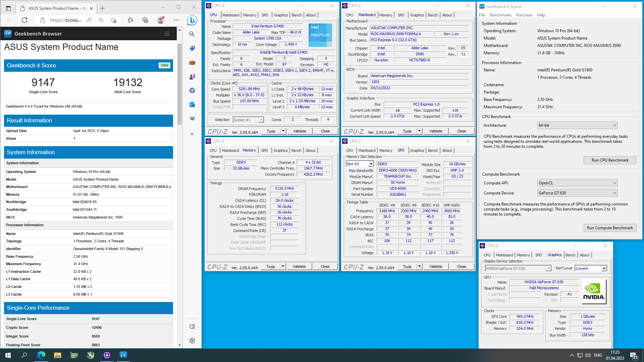Open Edge sidebar settings gear
The height and width of the screenshot is (362, 644).
(192, 341)
